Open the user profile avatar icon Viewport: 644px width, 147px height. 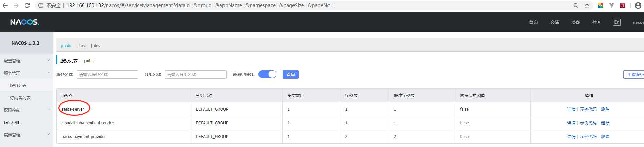click(638, 5)
